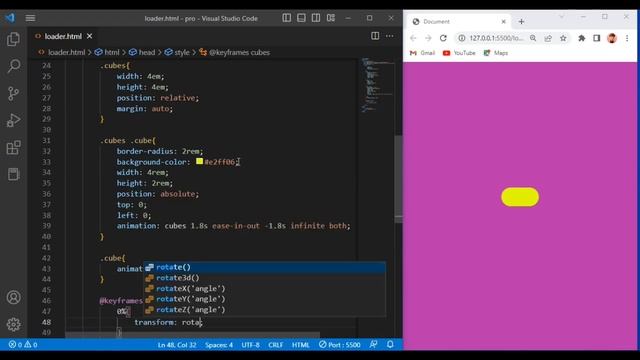Click Chrome's forward arrow
Image resolution: width=640 pixels, height=360 pixels.
coord(428,38)
